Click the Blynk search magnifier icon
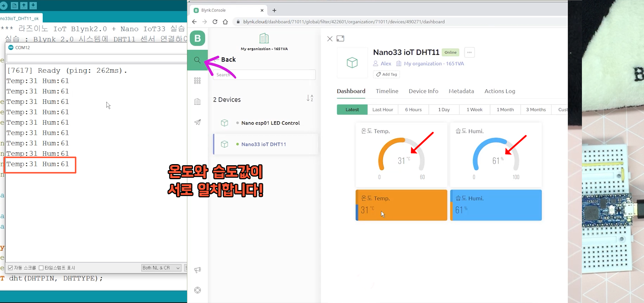Screen dimensions: 644x303 (x=197, y=60)
